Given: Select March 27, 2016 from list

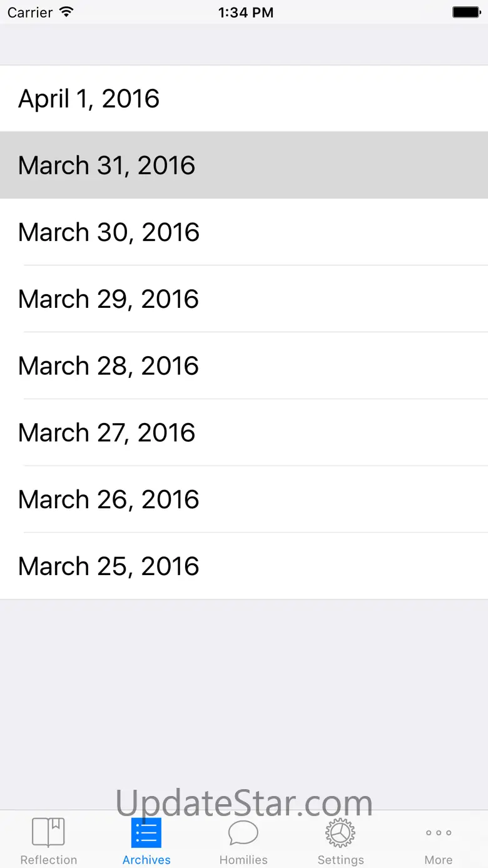Looking at the screenshot, I should point(244,432).
